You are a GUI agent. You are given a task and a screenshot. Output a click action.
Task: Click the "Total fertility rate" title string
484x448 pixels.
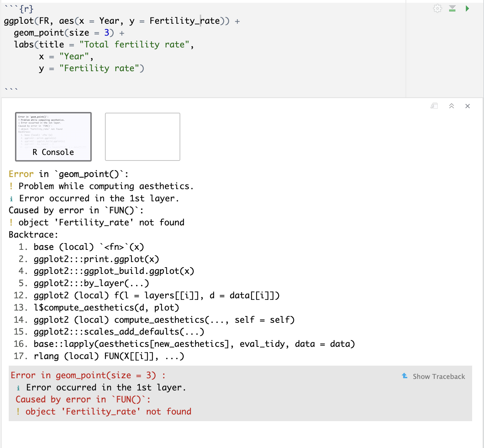tap(134, 45)
